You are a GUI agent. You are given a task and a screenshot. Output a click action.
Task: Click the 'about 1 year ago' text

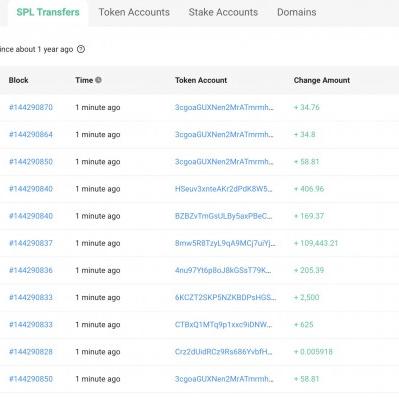coord(44,49)
